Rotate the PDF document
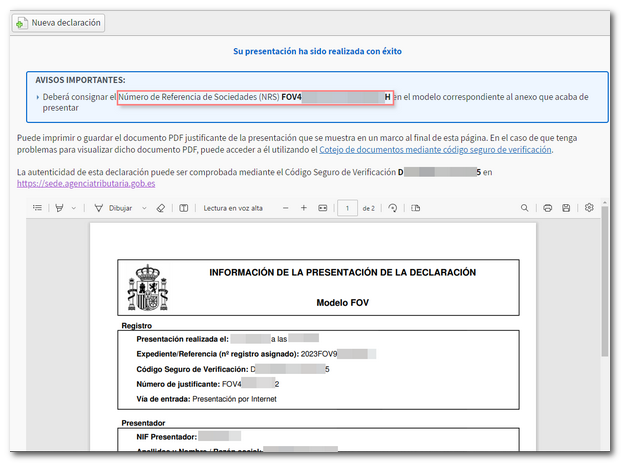 393,208
